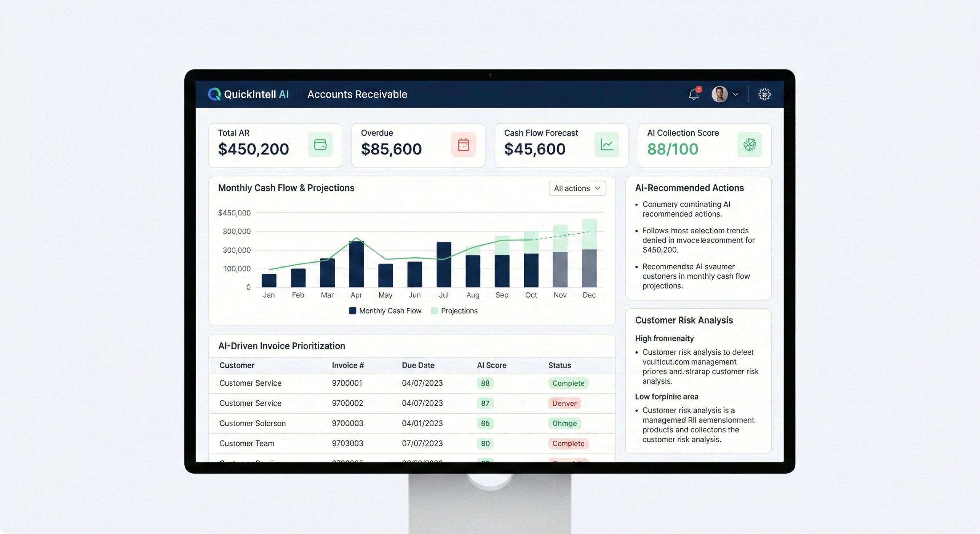
Task: Toggle the Projections legend item
Action: [454, 311]
